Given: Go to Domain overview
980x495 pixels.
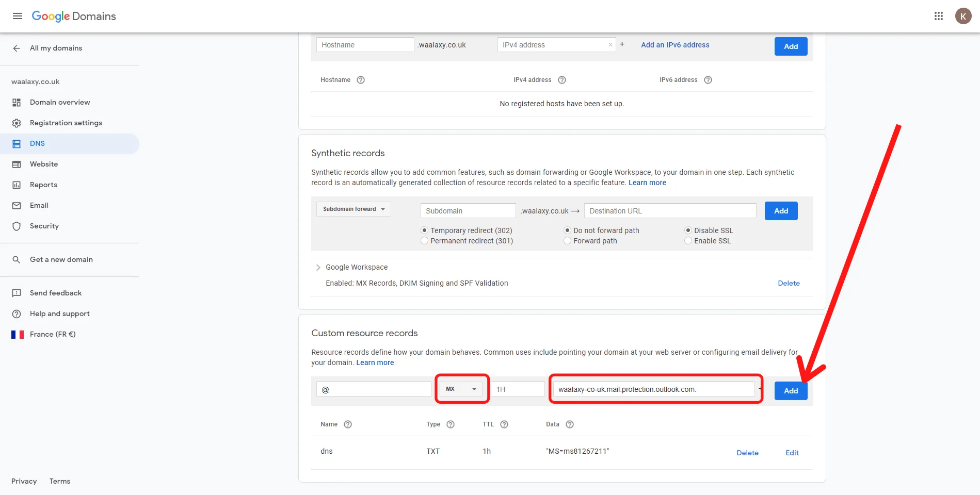Looking at the screenshot, I should pyautogui.click(x=60, y=103).
